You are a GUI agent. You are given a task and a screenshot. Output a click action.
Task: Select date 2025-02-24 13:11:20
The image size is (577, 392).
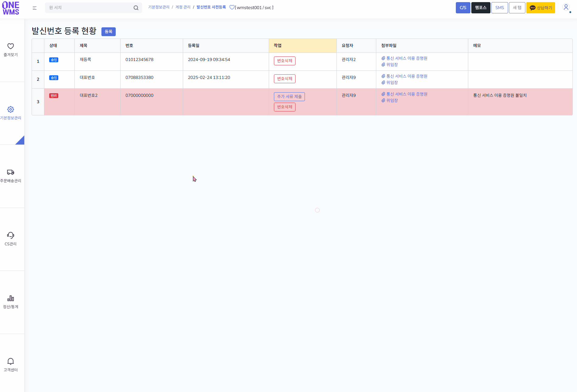(209, 77)
